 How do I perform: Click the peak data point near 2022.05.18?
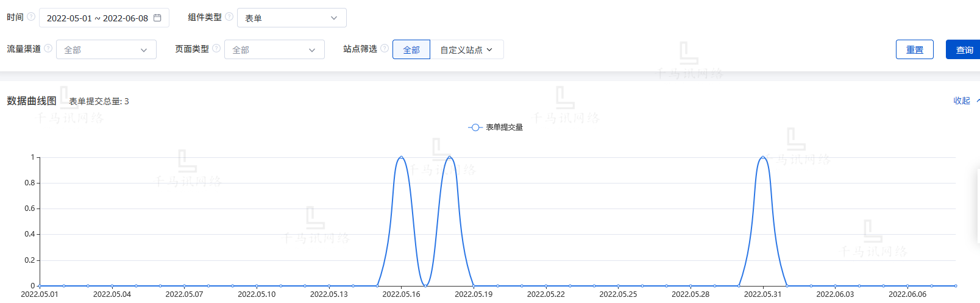(x=450, y=157)
